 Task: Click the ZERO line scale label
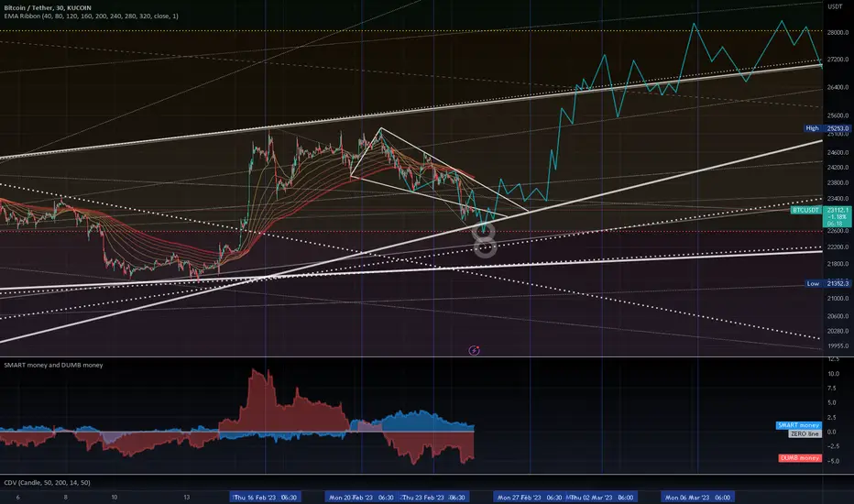pyautogui.click(x=805, y=433)
